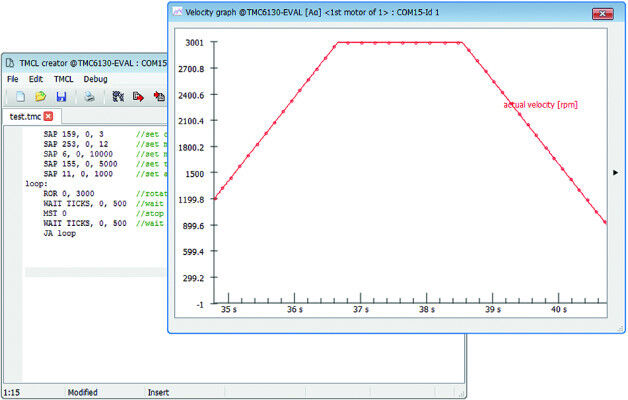
Task: Open the Debug menu
Action: click(95, 79)
